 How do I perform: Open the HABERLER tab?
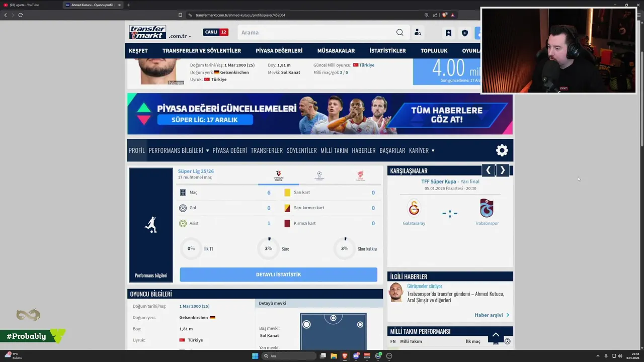coord(364,150)
